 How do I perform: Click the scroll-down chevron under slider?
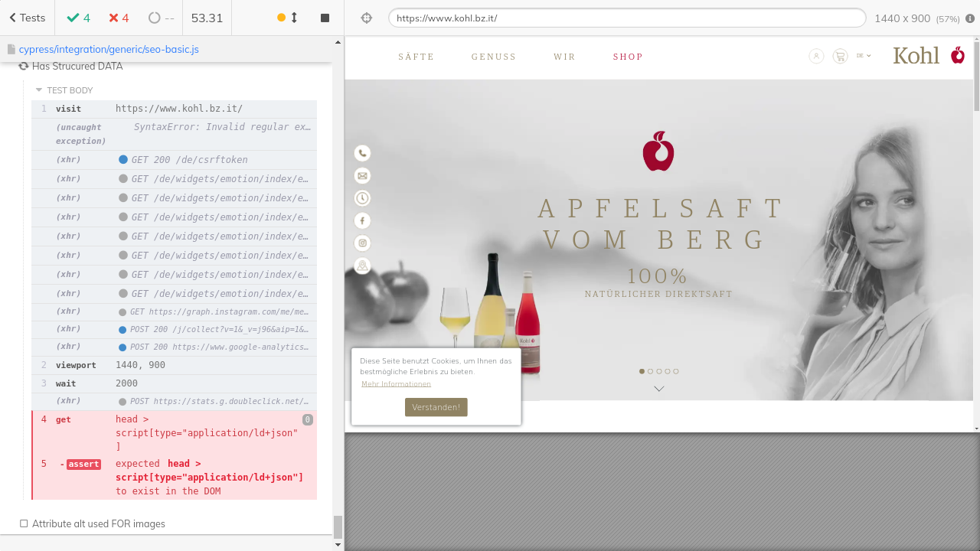(x=658, y=389)
